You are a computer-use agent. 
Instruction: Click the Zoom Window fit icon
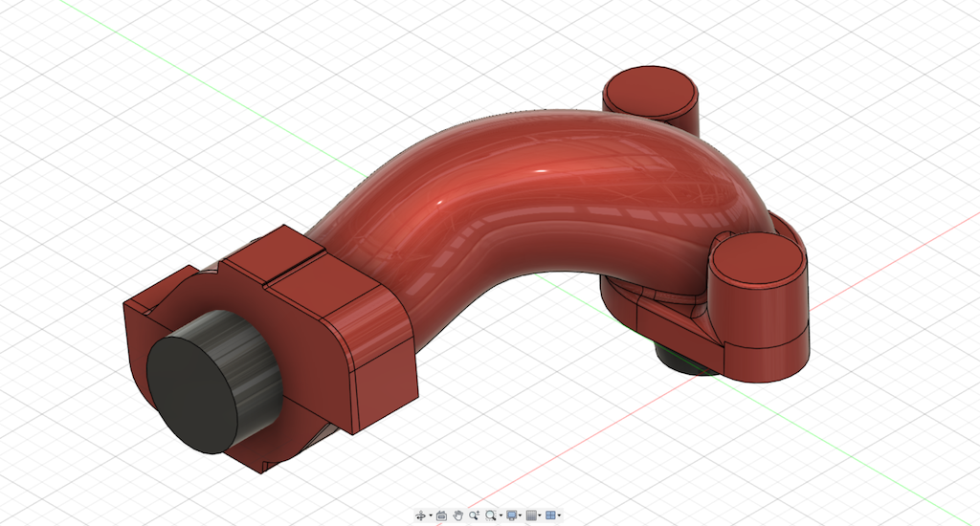point(491,515)
